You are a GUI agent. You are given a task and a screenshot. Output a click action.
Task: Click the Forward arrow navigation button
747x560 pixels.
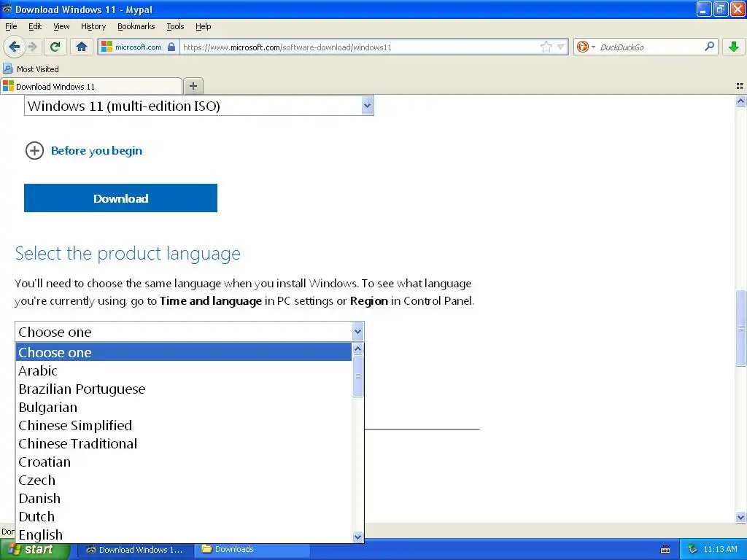pyautogui.click(x=33, y=47)
